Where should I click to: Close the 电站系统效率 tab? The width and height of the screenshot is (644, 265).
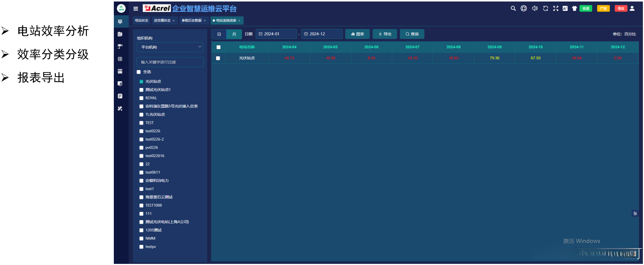pyautogui.click(x=239, y=21)
